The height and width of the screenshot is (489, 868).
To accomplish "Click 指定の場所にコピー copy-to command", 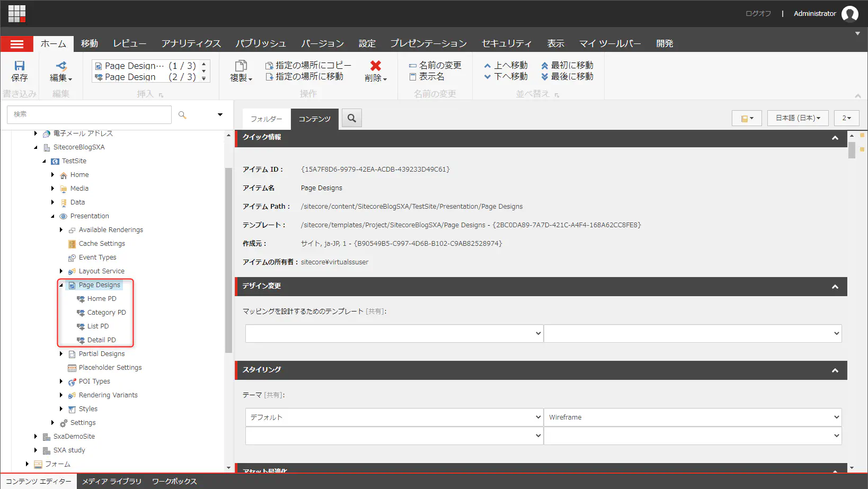I will click(308, 65).
